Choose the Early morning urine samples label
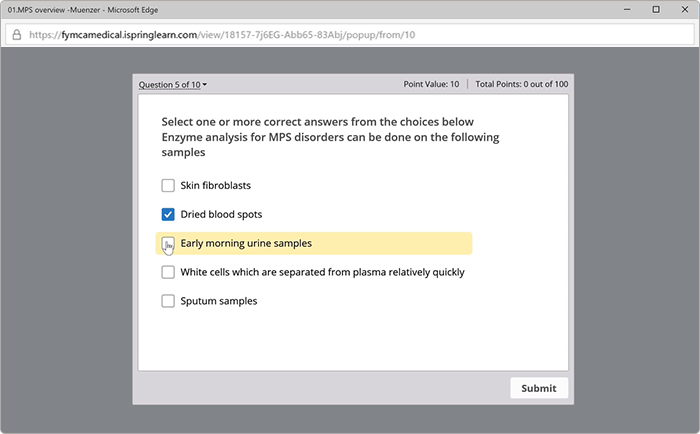 tap(246, 243)
